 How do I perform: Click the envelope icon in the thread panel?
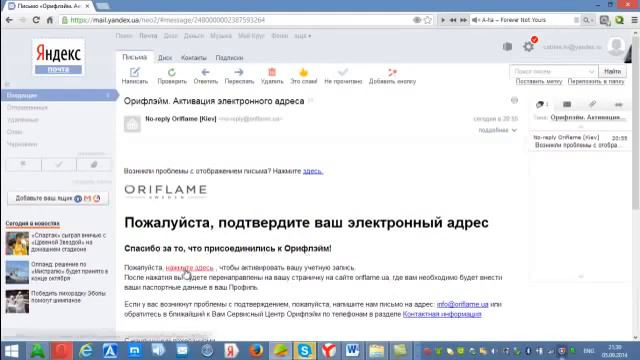click(x=567, y=104)
